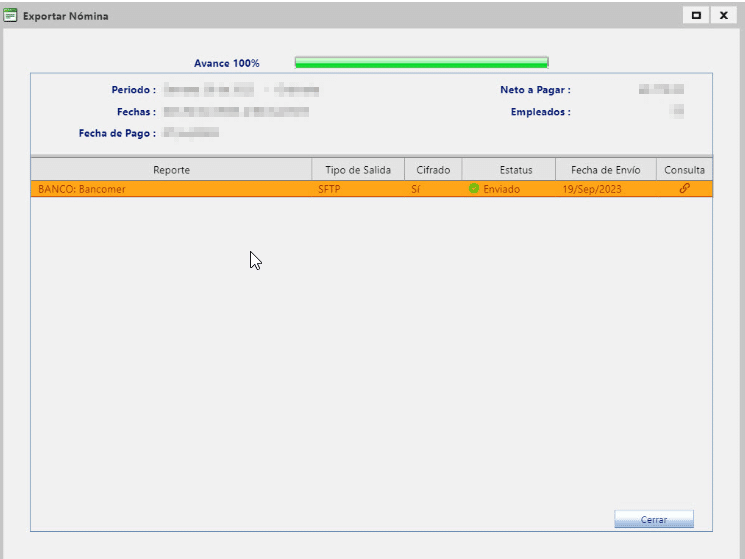
Task: Click the Cifrado column header
Action: (433, 170)
